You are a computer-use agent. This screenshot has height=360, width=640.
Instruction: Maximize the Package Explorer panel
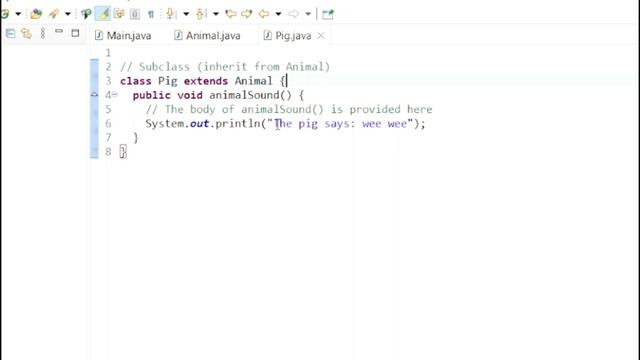click(x=75, y=33)
